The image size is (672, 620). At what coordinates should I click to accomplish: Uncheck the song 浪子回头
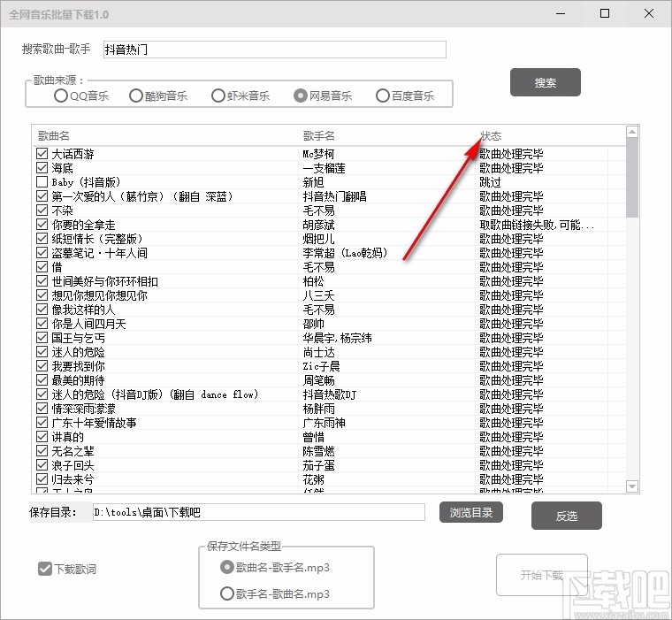(42, 465)
